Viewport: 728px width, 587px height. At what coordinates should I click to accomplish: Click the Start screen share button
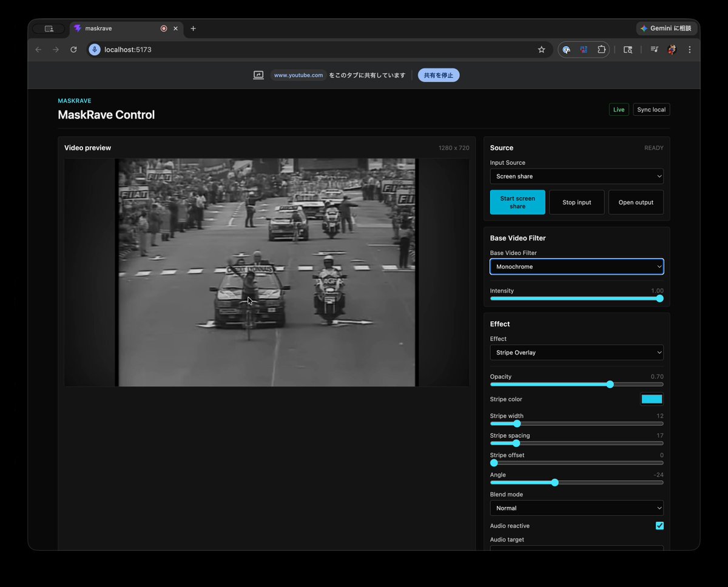tap(517, 202)
